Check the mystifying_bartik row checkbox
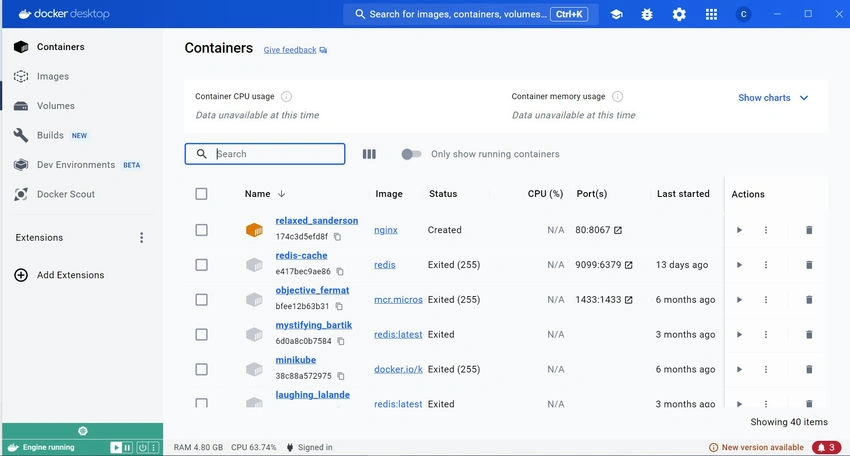 (201, 335)
